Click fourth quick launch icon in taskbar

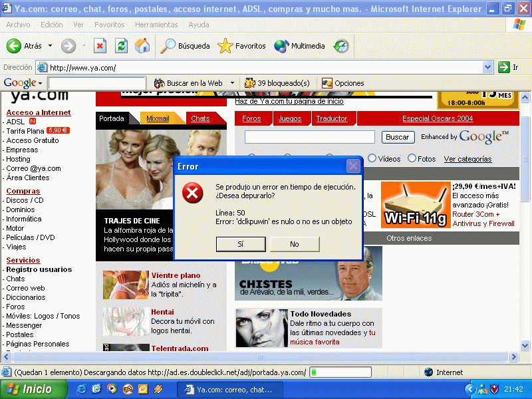[128, 389]
